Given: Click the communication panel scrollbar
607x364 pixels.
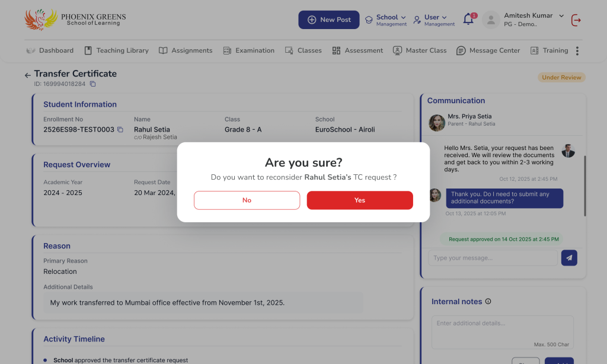Looking at the screenshot, I should [x=584, y=186].
